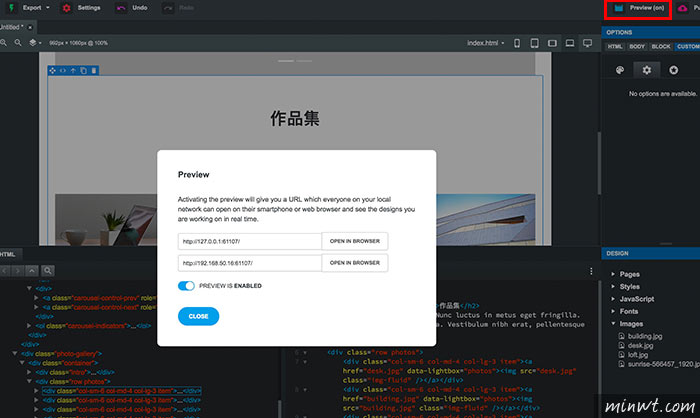
Task: Toggle the Preview is Enabled switch
Action: (x=186, y=286)
